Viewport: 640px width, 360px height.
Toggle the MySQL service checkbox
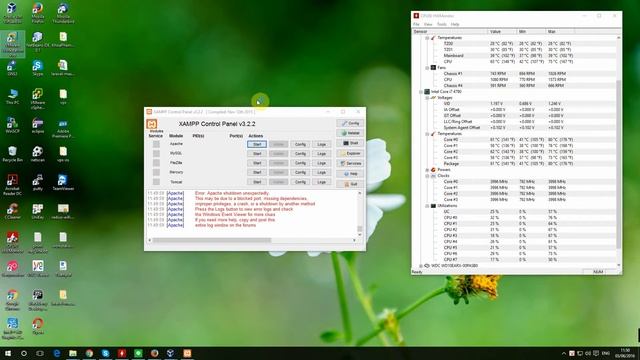(156, 153)
